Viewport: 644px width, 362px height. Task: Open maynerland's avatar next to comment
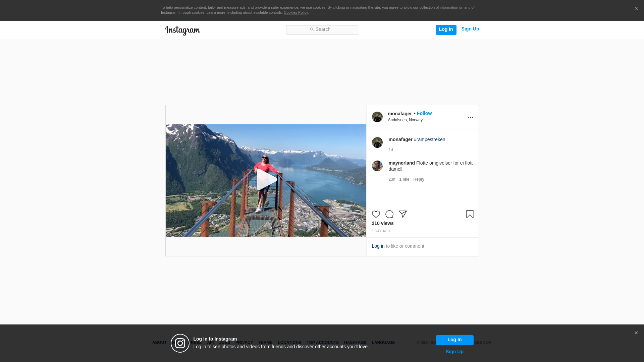[x=377, y=166]
